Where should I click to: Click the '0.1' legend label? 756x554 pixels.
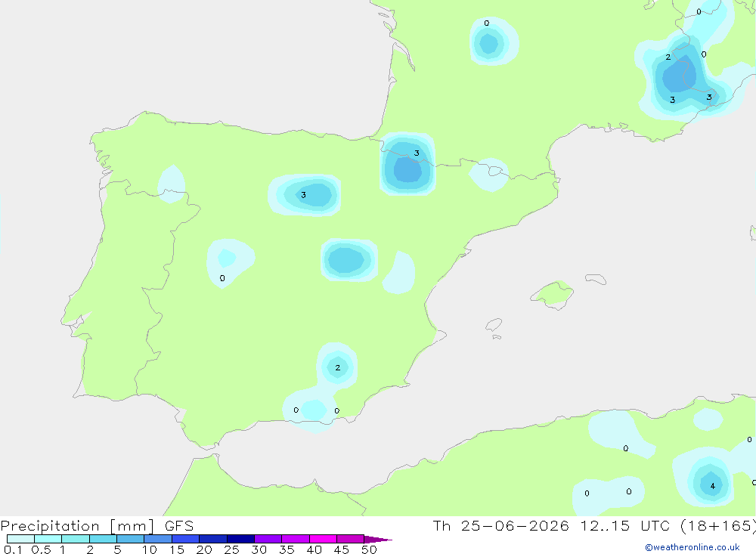tap(13, 549)
